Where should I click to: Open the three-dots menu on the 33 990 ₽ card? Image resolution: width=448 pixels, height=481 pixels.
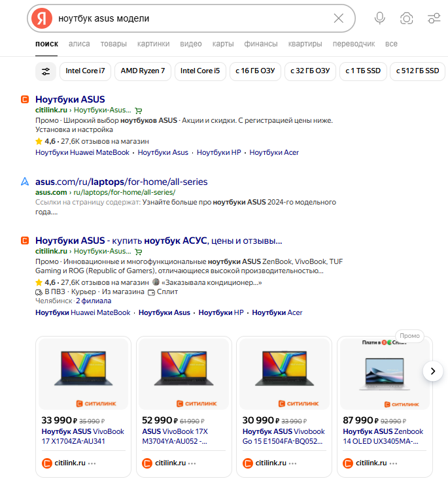coord(92,463)
